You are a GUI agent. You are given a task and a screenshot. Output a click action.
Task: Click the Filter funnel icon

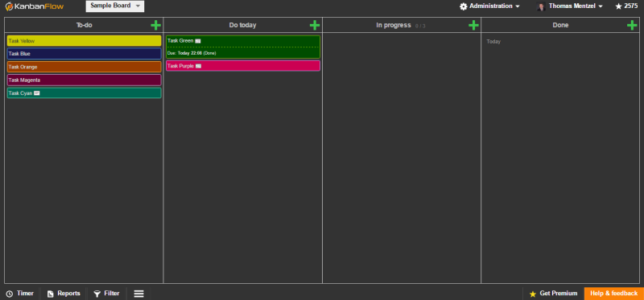[97, 294]
